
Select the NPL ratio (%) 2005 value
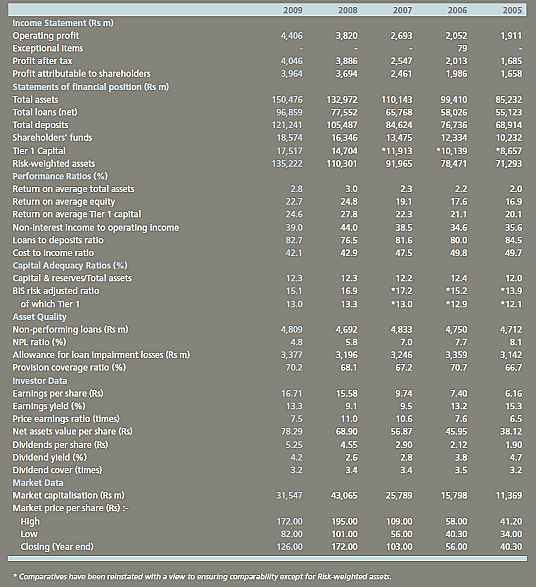pos(516,342)
